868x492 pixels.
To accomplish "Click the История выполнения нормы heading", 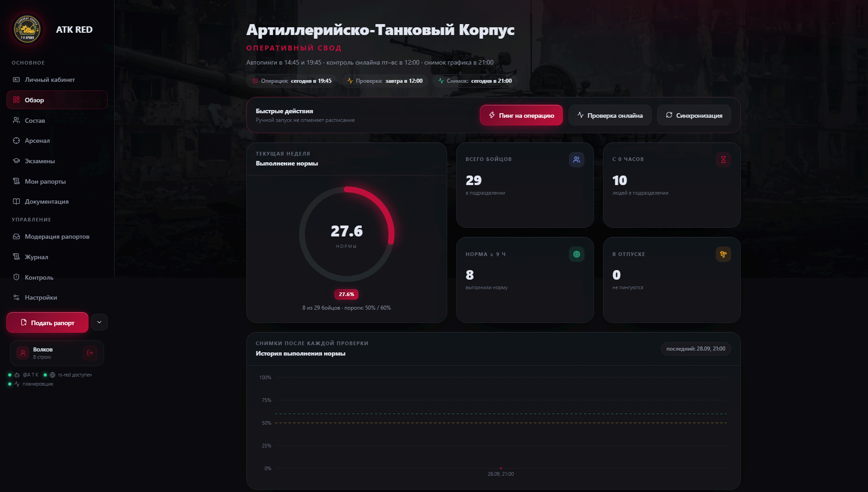I will 300,353.
